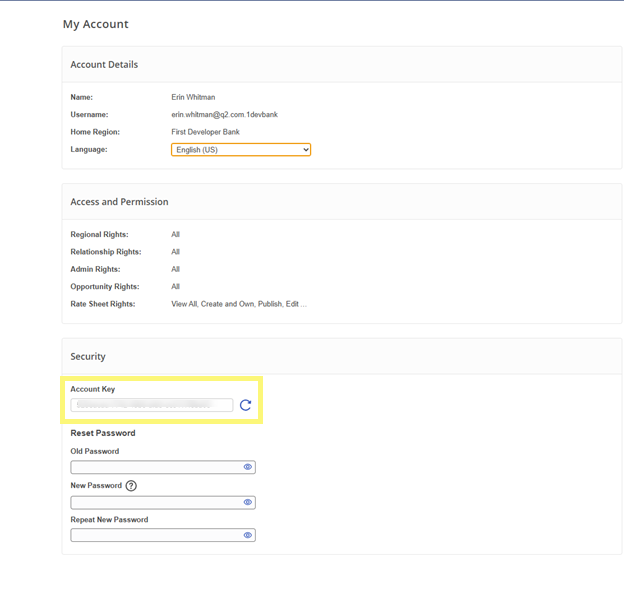
Task: Click the Security section header
Action: click(x=88, y=357)
